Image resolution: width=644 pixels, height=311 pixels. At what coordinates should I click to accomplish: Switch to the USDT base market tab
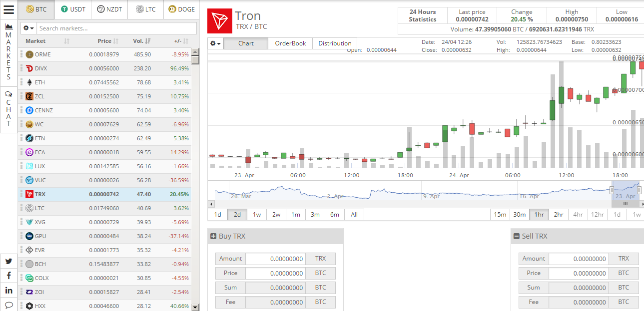pyautogui.click(x=73, y=9)
